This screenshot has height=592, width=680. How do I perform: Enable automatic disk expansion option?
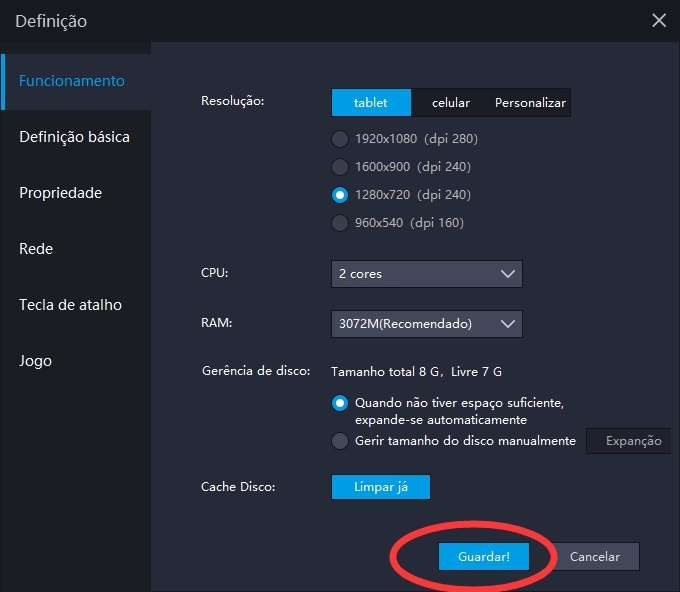[x=340, y=404]
